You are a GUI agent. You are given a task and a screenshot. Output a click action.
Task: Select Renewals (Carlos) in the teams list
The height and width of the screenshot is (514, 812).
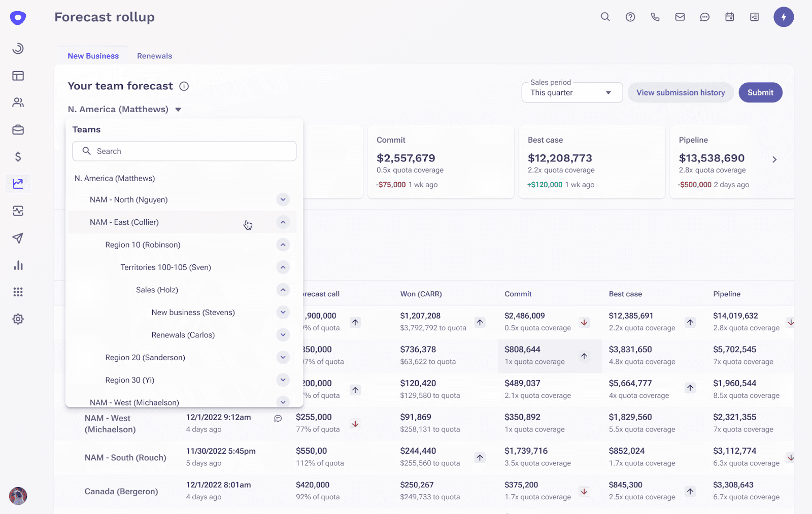pos(183,335)
